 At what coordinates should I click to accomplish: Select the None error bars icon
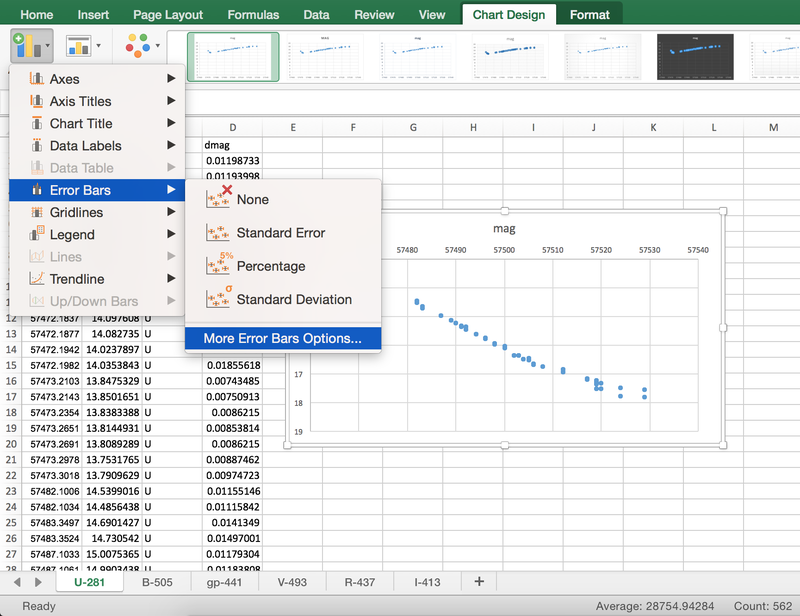[218, 198]
